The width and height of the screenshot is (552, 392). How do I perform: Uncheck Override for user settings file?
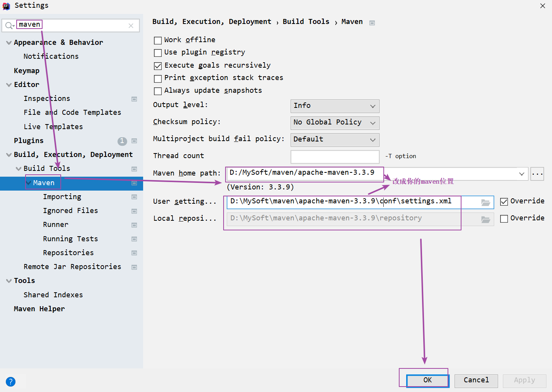[x=504, y=201]
